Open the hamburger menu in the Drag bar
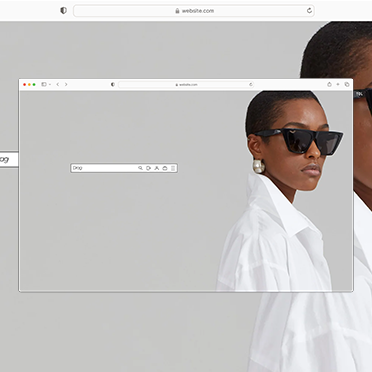This screenshot has width=372, height=372. coord(173,168)
